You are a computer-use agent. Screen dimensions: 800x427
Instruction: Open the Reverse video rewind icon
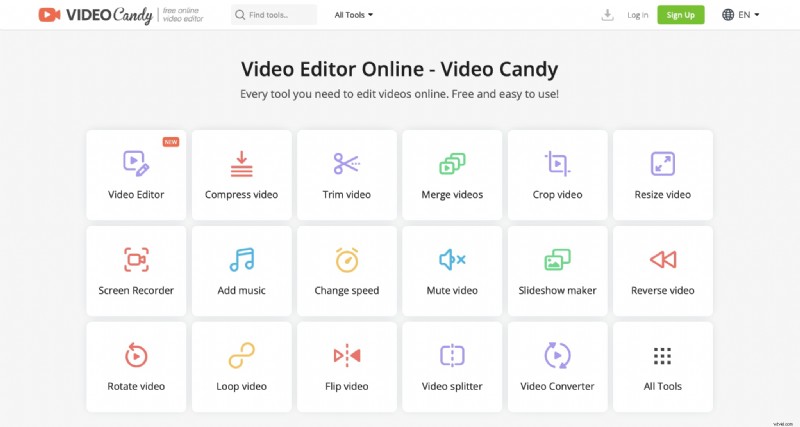pyautogui.click(x=663, y=259)
